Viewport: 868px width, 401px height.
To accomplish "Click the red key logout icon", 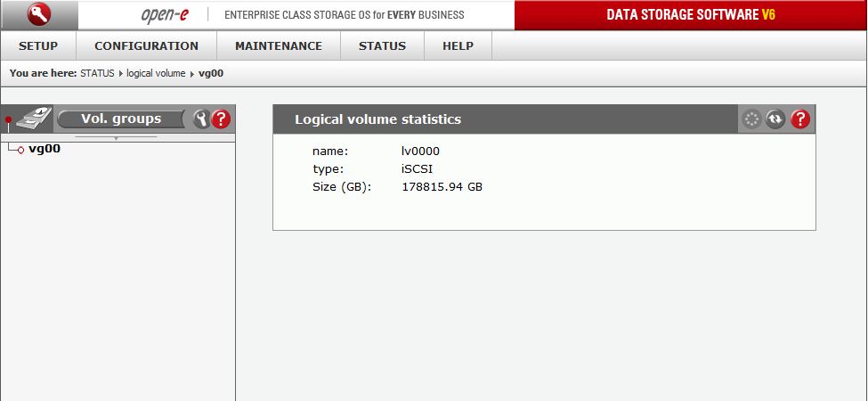I will pos(39,14).
